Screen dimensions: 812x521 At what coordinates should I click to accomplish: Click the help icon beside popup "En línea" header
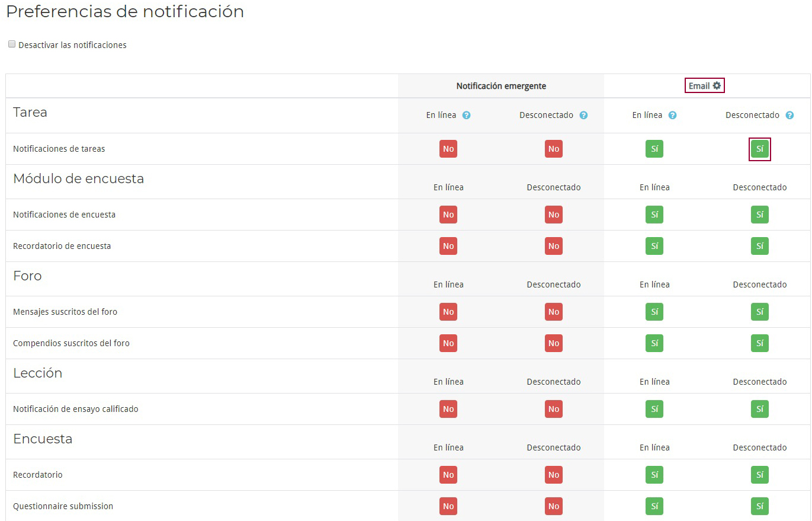467,115
